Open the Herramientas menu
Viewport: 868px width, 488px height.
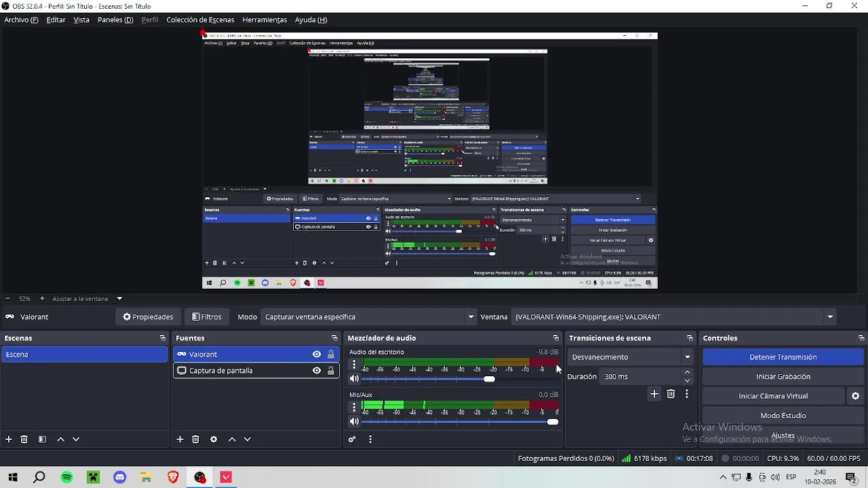coord(264,20)
